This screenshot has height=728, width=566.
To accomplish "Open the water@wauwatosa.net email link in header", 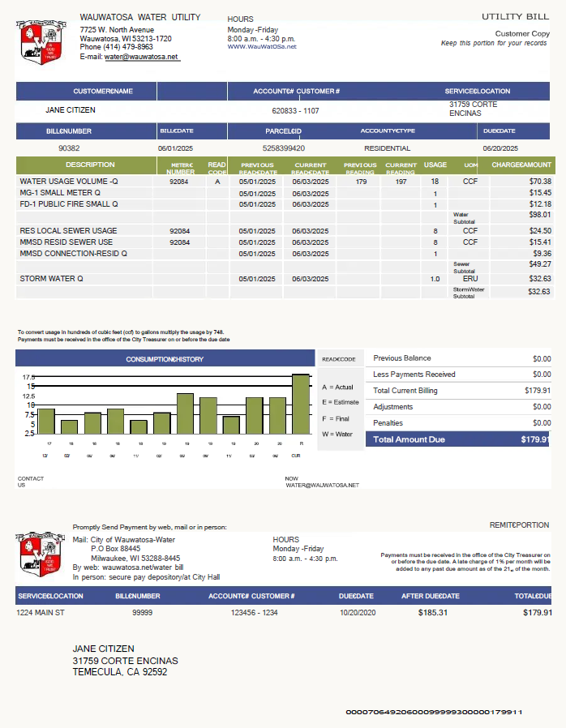I will (x=141, y=57).
